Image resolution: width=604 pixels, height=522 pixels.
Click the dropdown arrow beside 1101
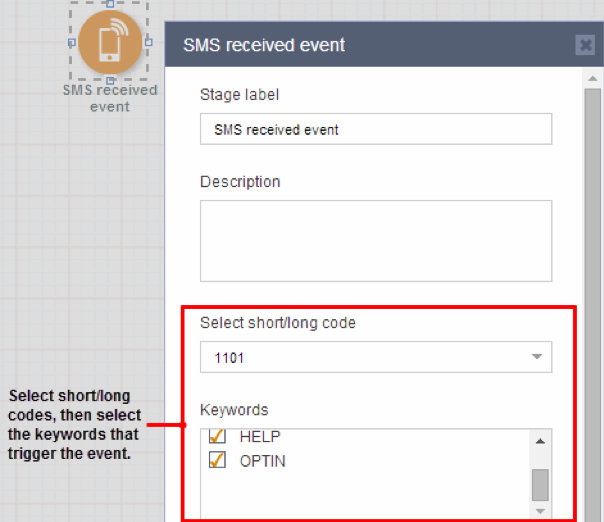pos(536,356)
